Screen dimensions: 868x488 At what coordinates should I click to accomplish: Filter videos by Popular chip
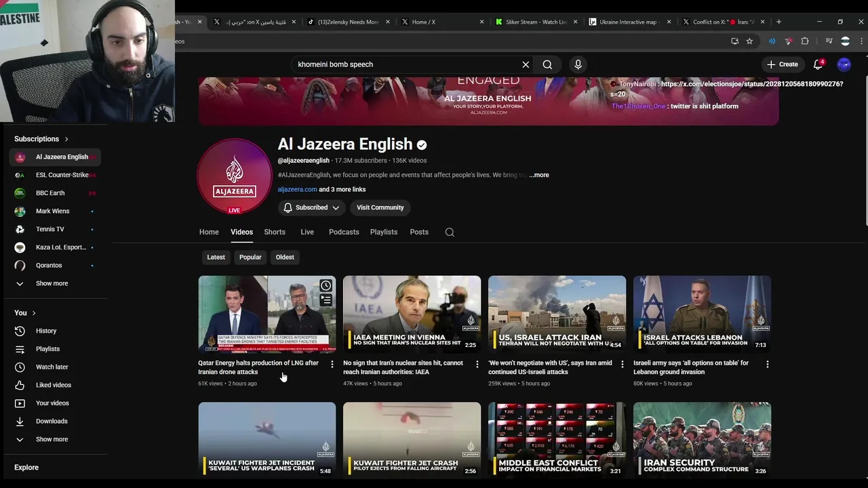250,257
